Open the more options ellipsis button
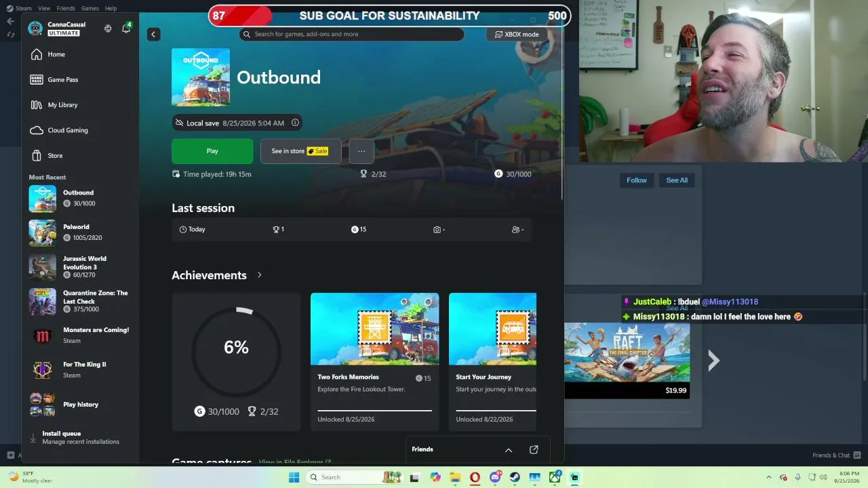Image resolution: width=868 pixels, height=488 pixels. click(x=361, y=151)
